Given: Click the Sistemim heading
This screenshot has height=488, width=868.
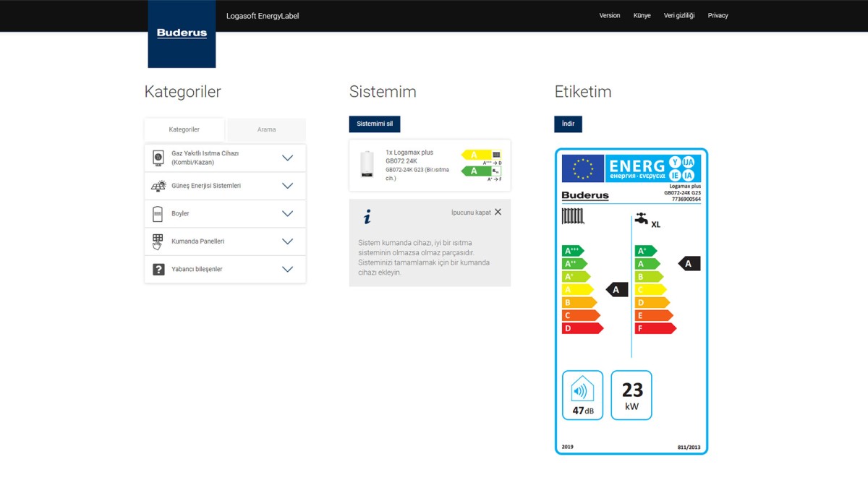Looking at the screenshot, I should (383, 92).
